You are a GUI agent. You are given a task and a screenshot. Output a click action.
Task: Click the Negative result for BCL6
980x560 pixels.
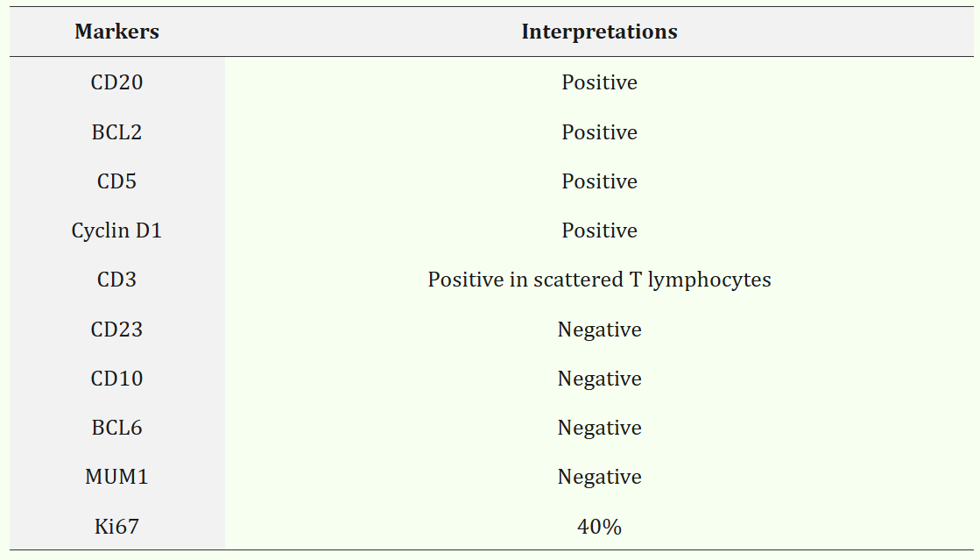[x=599, y=428]
